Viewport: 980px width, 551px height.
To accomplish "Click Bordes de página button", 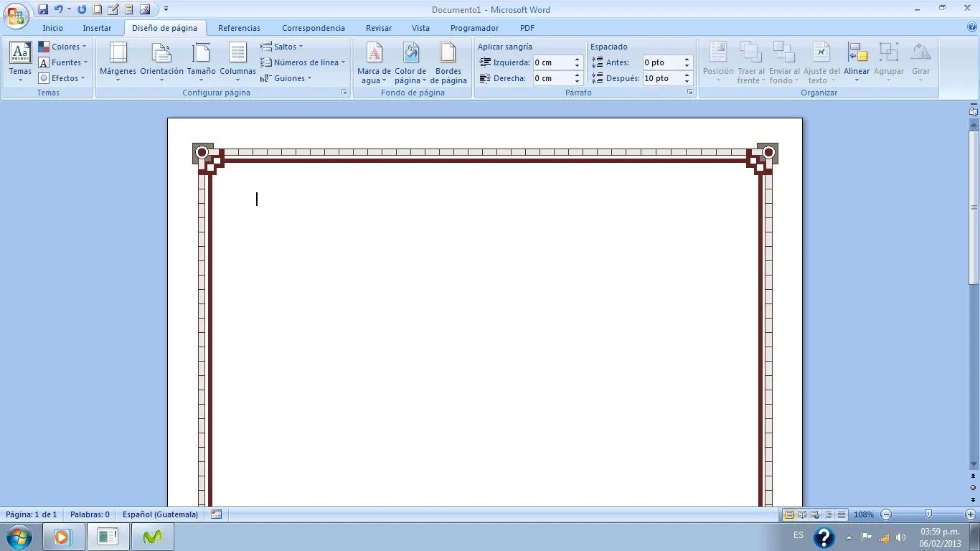I will pos(448,62).
